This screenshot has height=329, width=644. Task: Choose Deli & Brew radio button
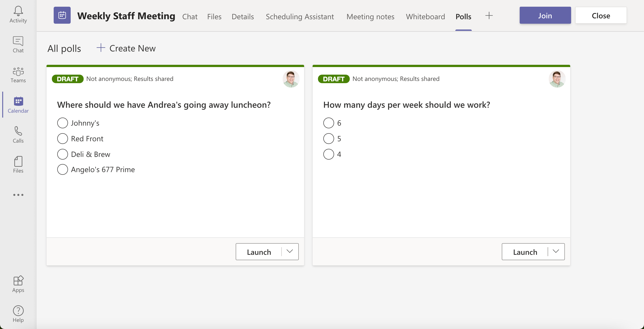[x=63, y=154]
